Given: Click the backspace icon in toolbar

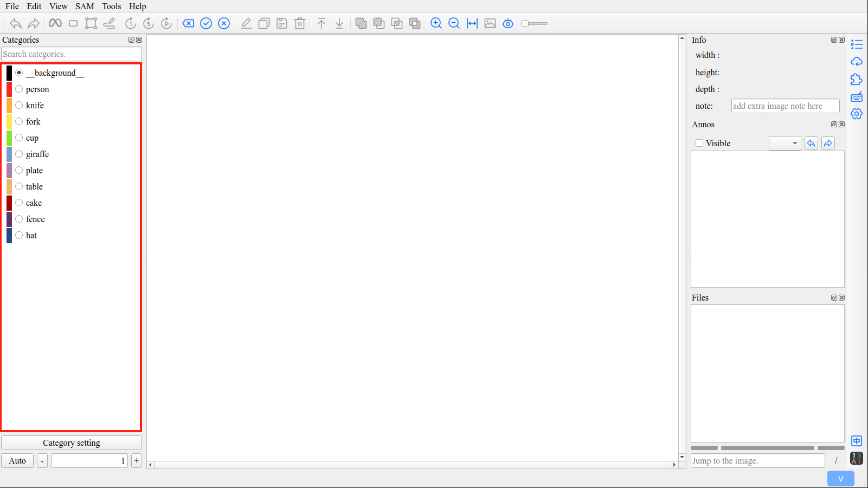Looking at the screenshot, I should click(x=188, y=23).
